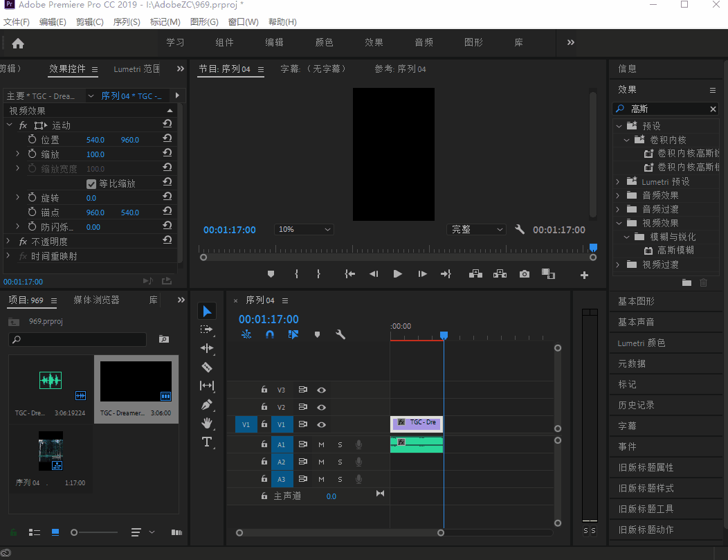Select the Hand tool

[207, 423]
